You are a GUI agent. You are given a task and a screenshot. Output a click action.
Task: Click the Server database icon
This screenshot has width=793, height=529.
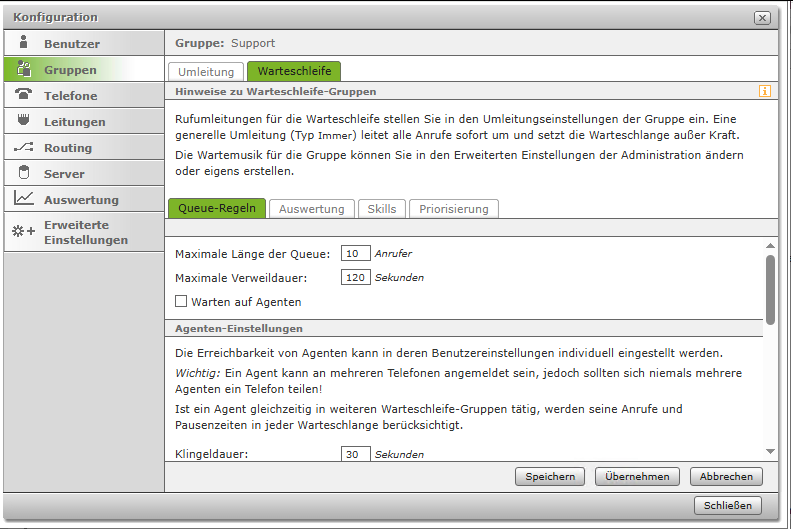[23, 173]
